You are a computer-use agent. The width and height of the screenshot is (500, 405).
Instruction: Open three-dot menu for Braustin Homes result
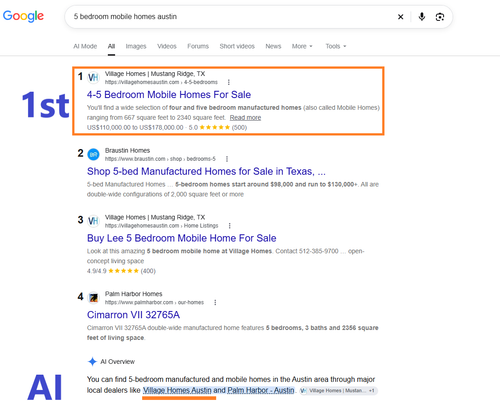[x=227, y=159]
